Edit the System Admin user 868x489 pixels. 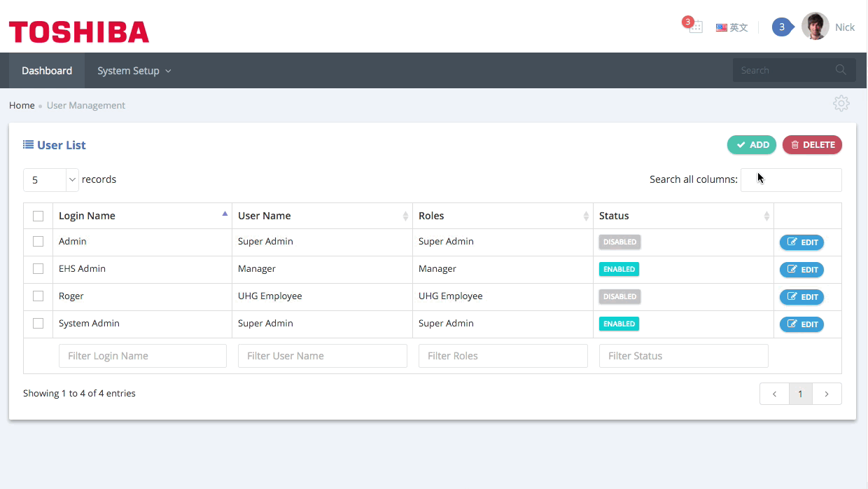click(801, 324)
